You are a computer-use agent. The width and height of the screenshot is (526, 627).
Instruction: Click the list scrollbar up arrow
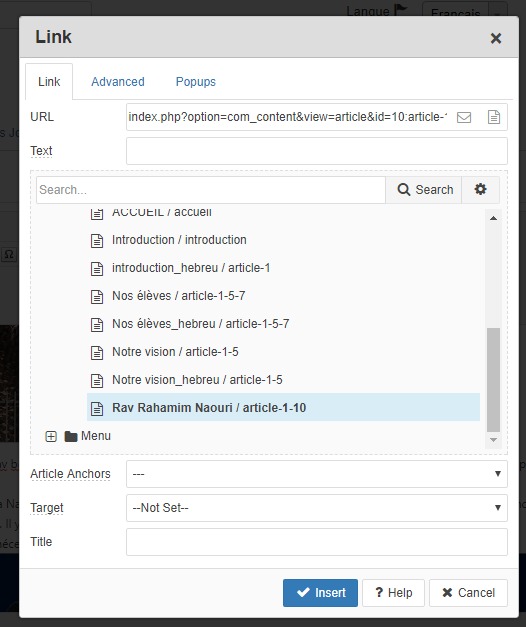[494, 218]
